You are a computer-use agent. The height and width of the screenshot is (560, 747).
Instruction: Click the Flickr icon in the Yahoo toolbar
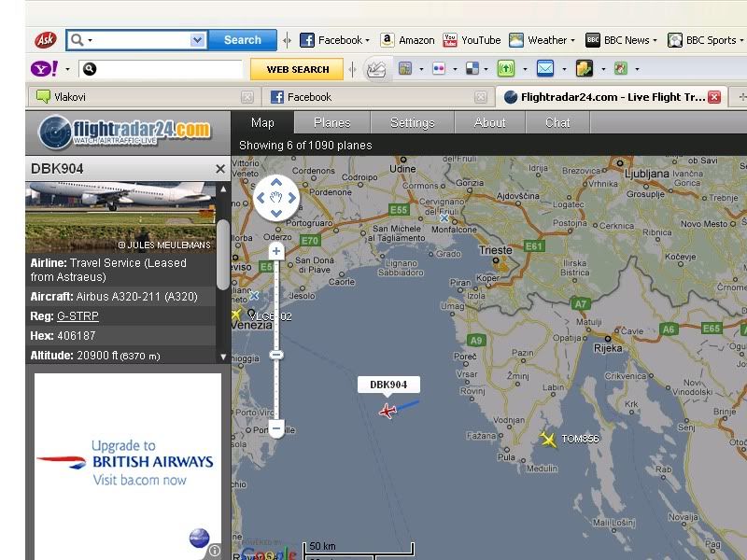pos(438,68)
